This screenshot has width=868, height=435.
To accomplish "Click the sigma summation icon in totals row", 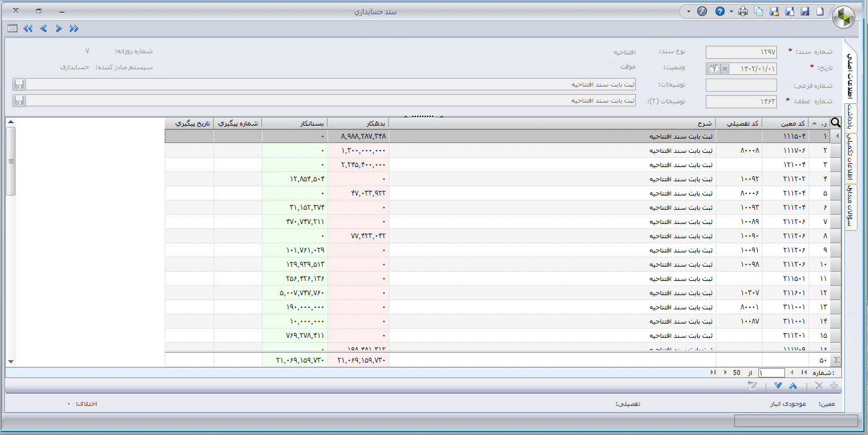I will pyautogui.click(x=836, y=360).
